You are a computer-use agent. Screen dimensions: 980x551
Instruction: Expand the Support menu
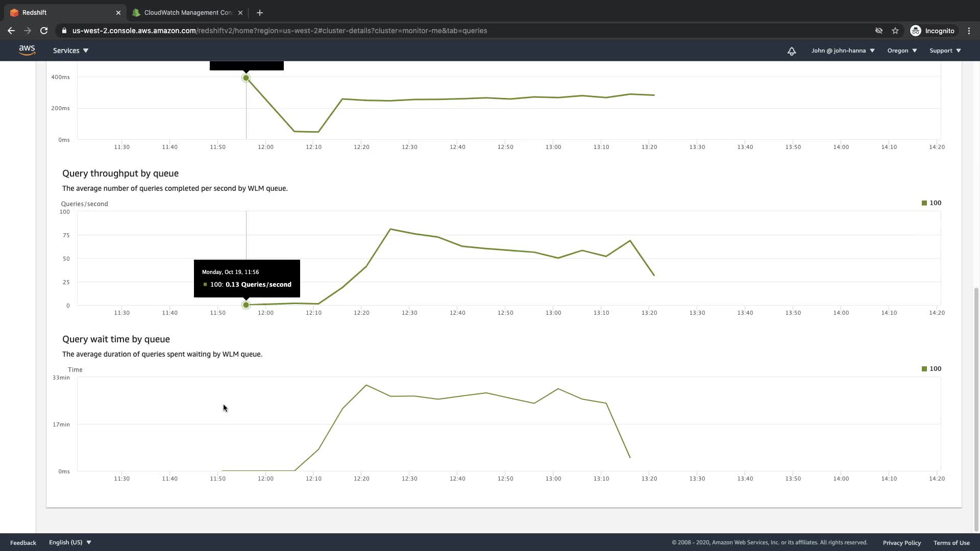945,51
